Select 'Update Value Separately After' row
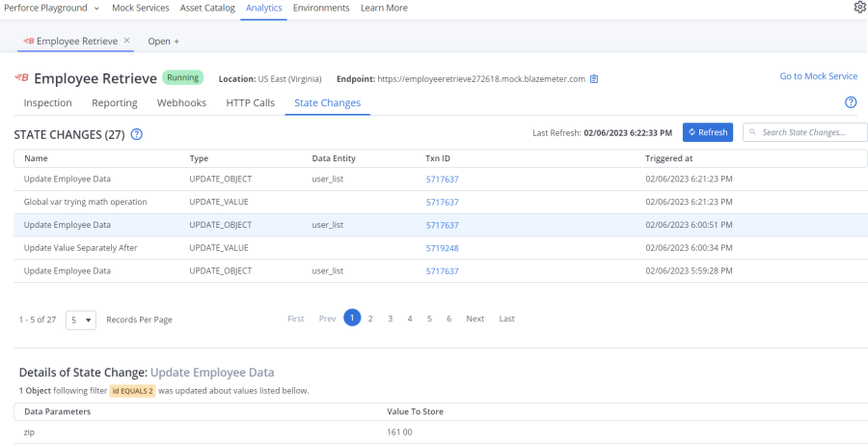868x447 pixels. (440, 248)
